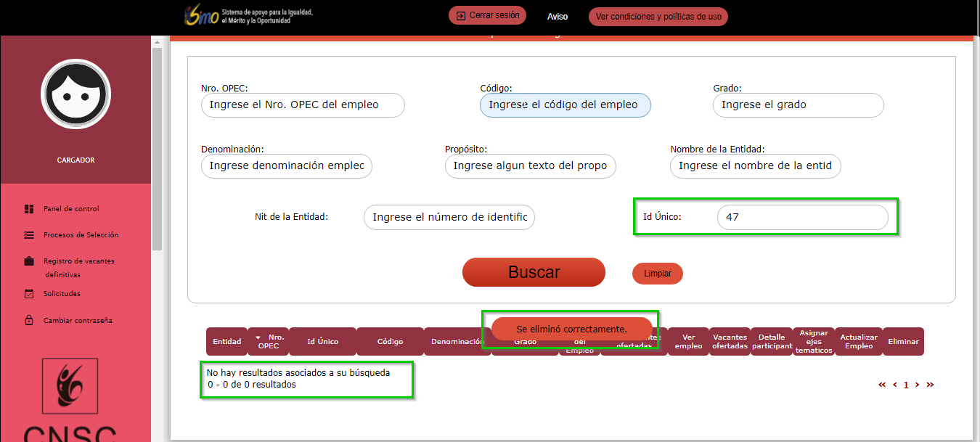Viewport: 980px width, 442px height.
Task: Open Solicitudes in the sidebar menu
Action: click(62, 294)
